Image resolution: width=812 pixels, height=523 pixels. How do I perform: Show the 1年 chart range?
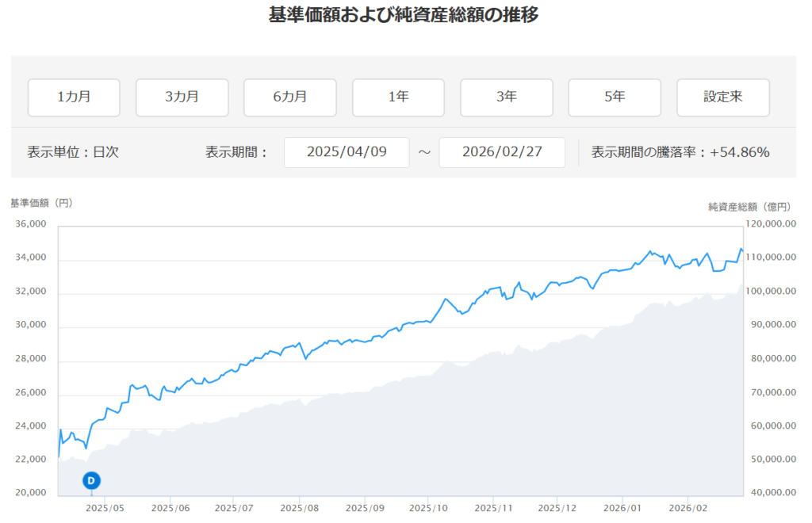398,97
